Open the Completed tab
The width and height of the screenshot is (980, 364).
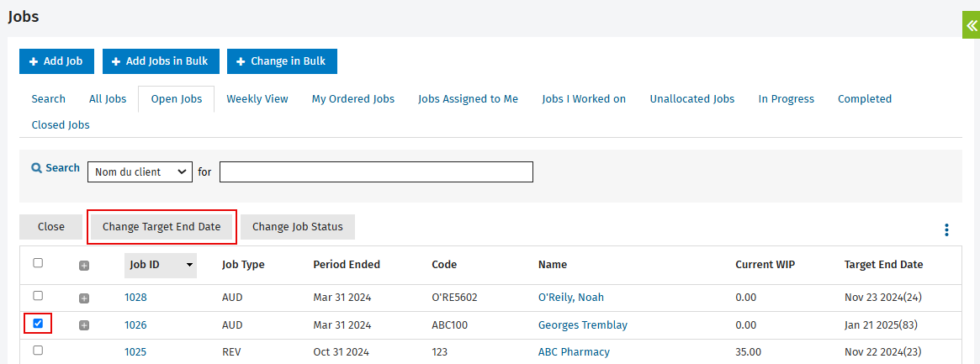coord(865,98)
